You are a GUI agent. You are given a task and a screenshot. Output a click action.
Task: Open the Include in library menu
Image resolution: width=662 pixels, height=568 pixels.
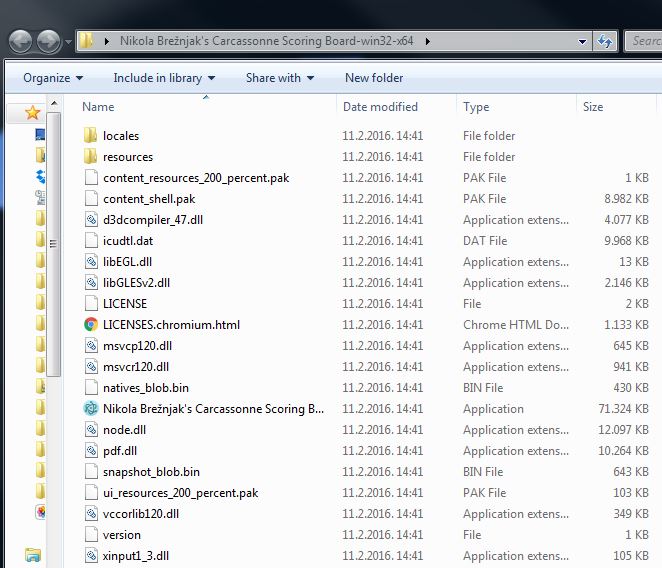point(164,78)
